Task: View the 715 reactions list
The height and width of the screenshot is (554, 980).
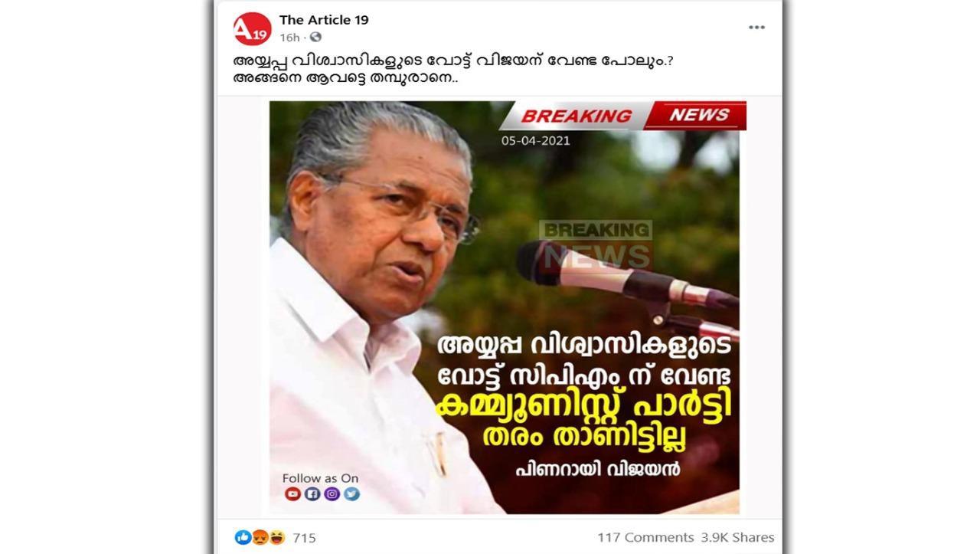Action: tap(304, 538)
